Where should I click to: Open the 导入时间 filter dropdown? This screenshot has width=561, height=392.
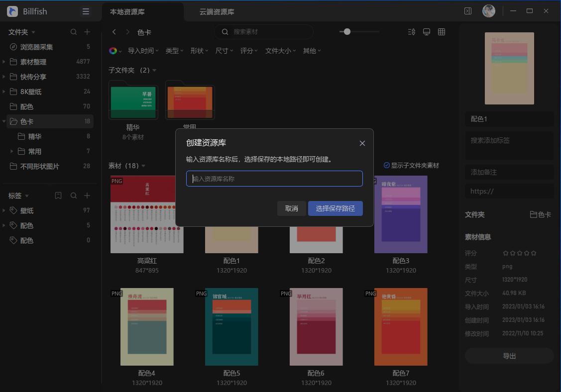pos(143,50)
